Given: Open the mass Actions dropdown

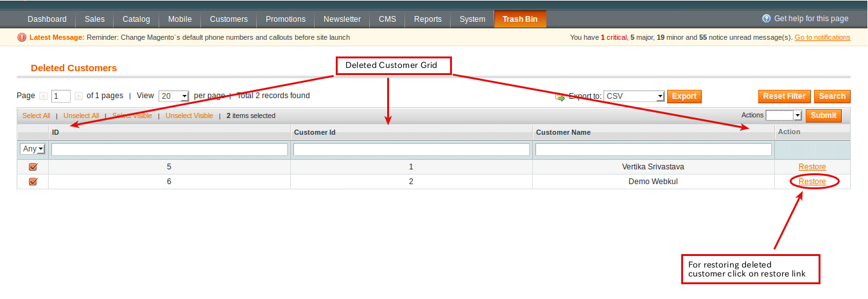Looking at the screenshot, I should [784, 115].
